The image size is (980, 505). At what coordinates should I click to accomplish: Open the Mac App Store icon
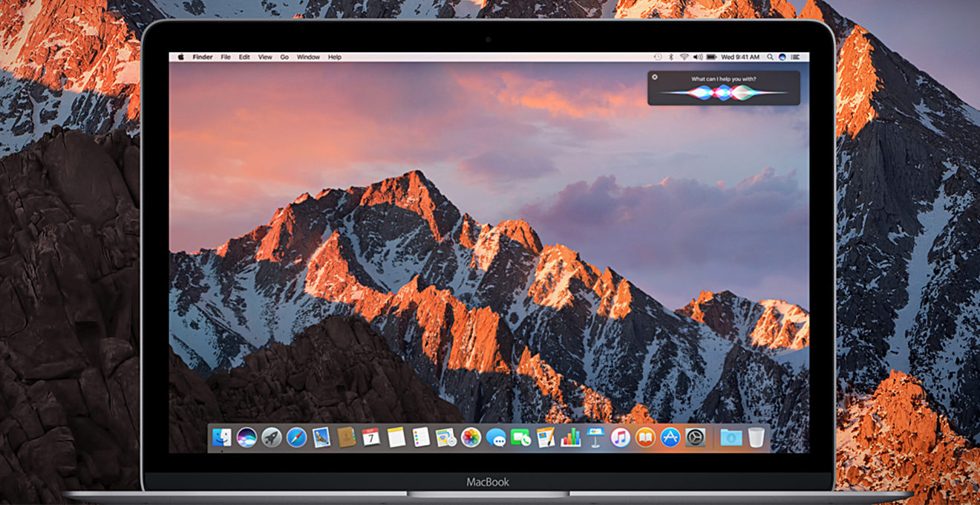point(670,437)
